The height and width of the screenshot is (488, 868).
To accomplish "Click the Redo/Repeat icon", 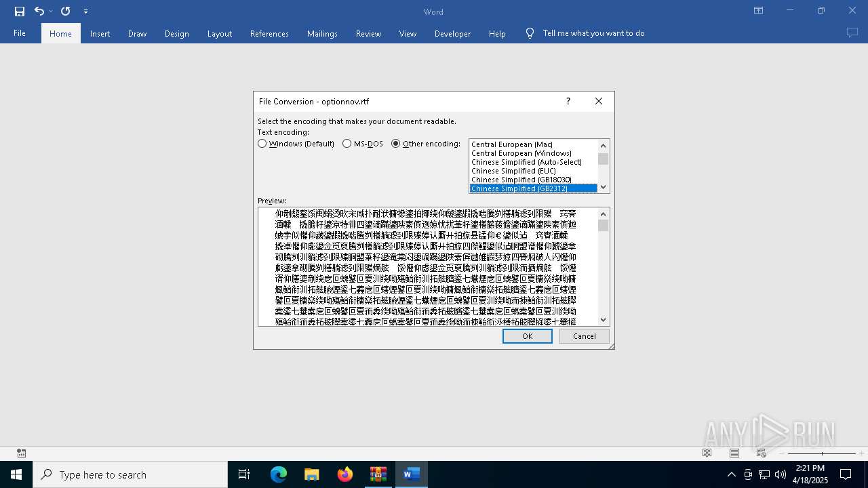I will pos(65,11).
